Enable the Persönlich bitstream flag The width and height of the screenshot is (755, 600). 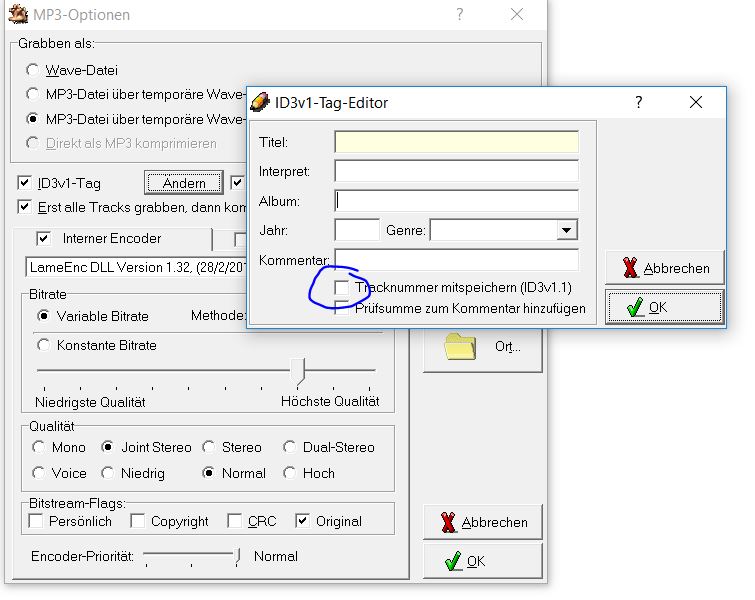pos(36,521)
